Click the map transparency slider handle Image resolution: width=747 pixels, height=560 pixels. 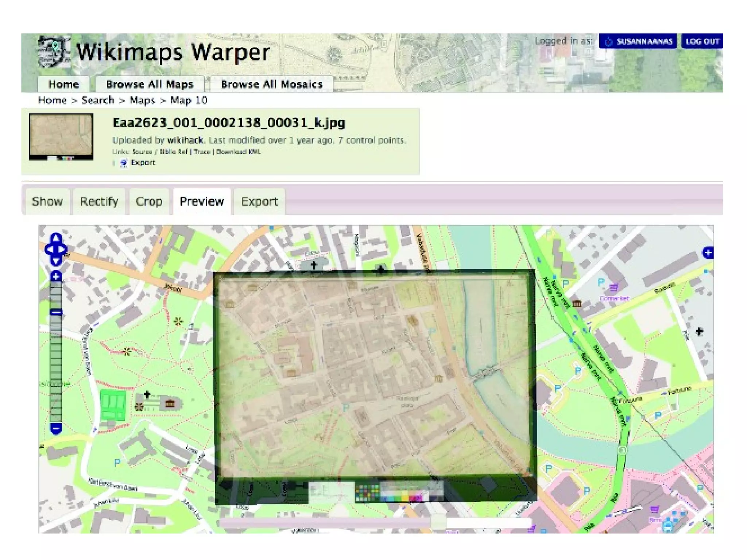point(439,522)
